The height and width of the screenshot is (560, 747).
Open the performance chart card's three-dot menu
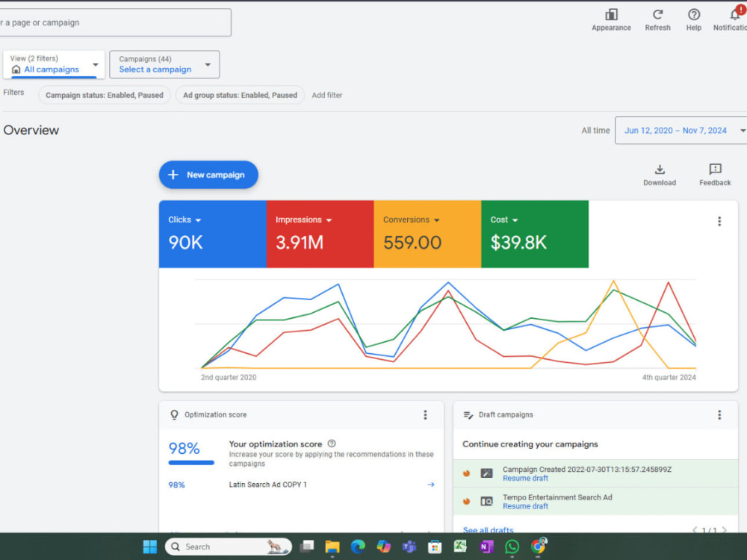click(x=719, y=221)
